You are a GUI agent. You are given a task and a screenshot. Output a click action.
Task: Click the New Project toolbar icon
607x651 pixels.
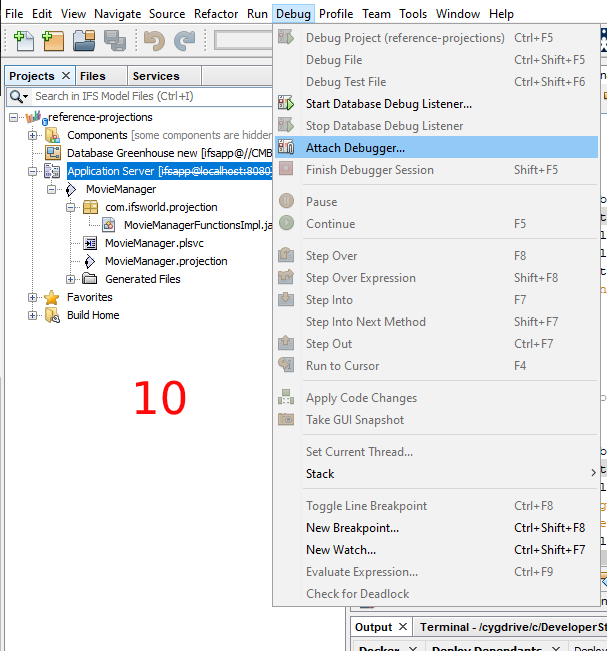pos(53,41)
